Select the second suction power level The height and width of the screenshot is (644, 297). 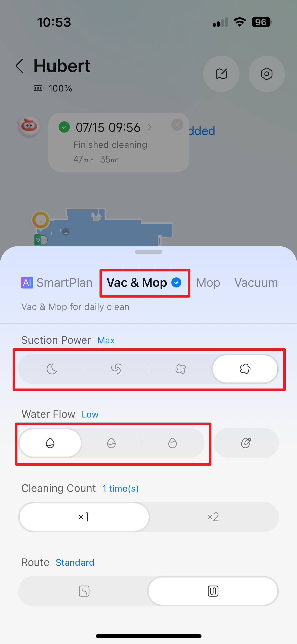coord(116,369)
